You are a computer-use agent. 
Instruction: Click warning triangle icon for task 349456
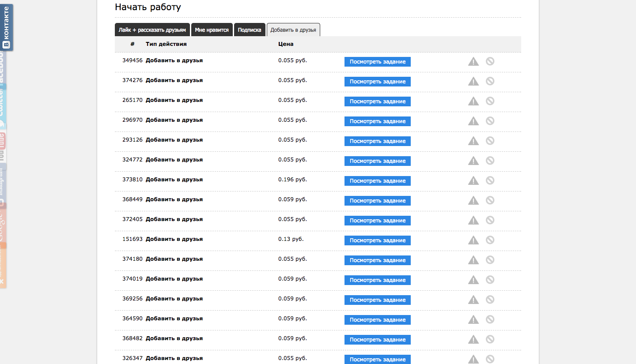[x=473, y=62]
